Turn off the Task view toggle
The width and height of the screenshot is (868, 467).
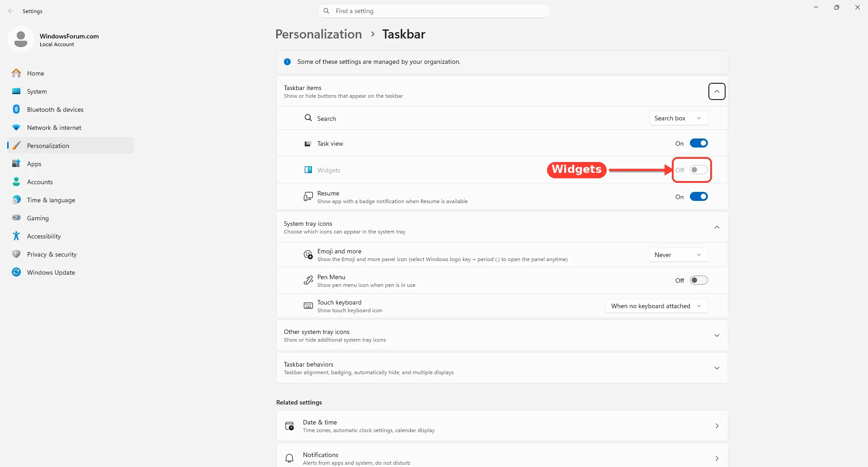698,143
